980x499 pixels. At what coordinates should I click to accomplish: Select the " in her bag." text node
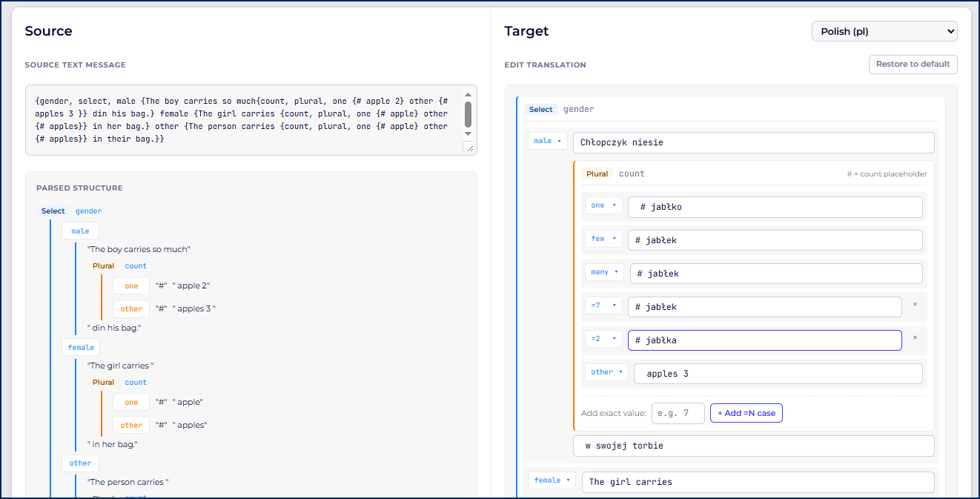[113, 444]
